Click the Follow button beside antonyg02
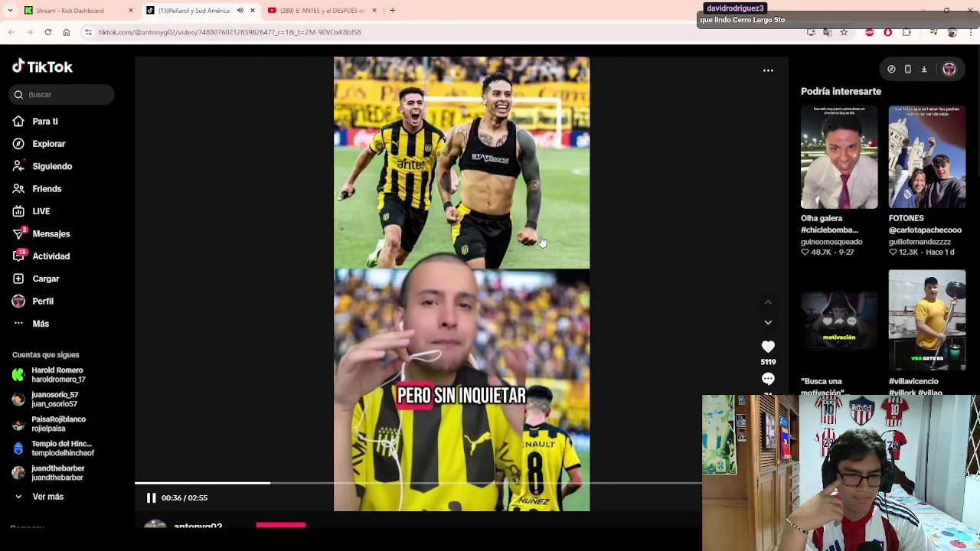 click(281, 526)
